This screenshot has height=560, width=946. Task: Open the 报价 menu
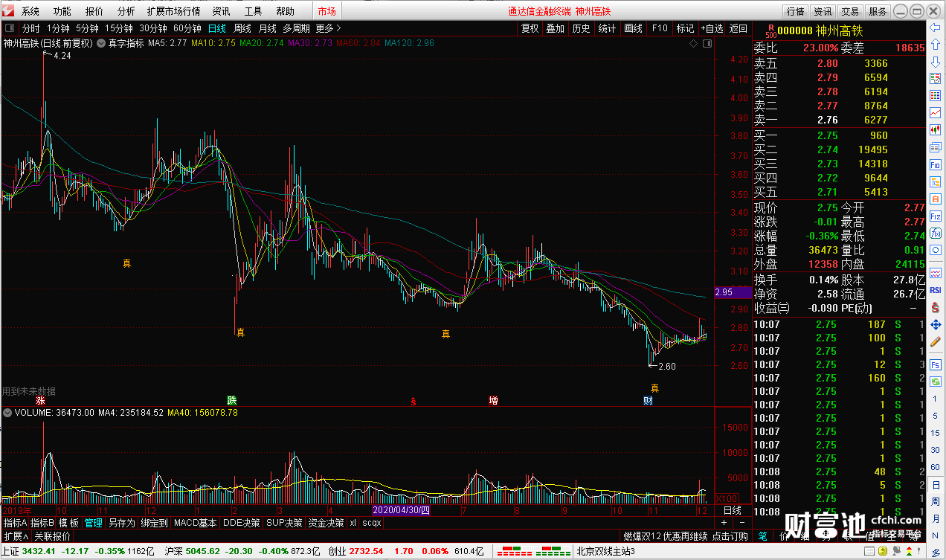tap(94, 11)
